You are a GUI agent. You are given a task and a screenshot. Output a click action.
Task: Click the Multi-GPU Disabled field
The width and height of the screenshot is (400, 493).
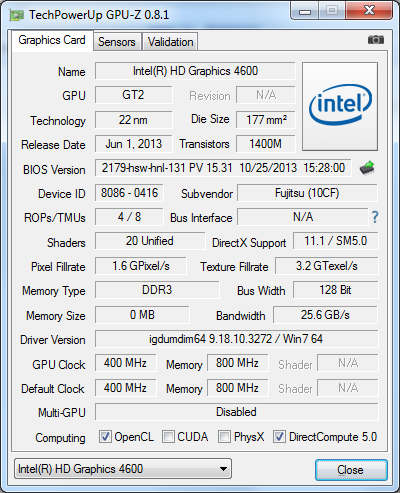tap(236, 412)
